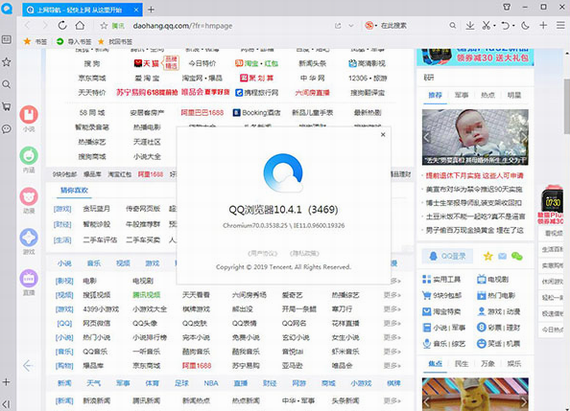
Task: Close the QQ Browser about dialog
Action: 383,134
